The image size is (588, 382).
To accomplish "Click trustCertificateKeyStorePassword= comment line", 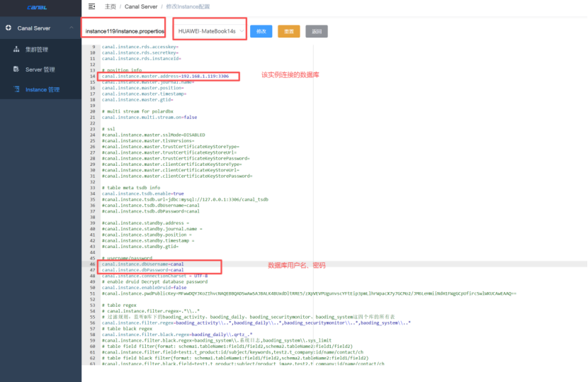I will (x=176, y=158).
